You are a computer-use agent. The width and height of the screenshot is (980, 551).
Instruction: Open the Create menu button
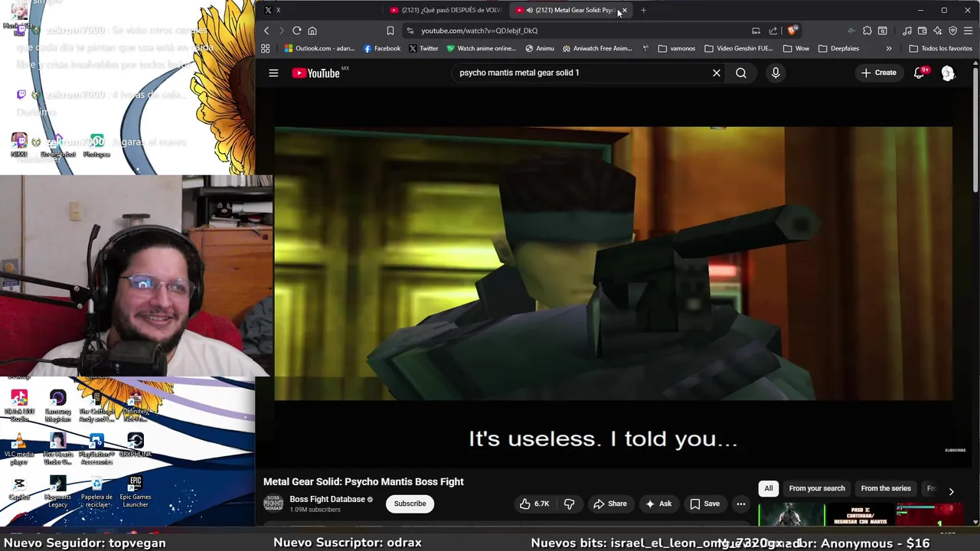pyautogui.click(x=878, y=73)
